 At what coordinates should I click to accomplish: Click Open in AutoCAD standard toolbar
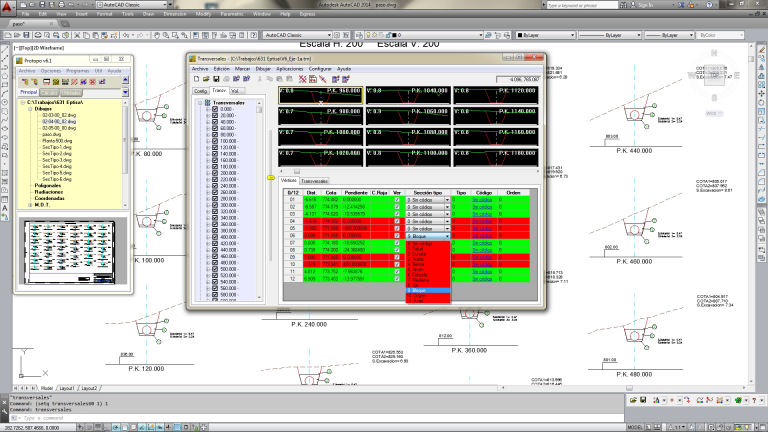[17, 35]
